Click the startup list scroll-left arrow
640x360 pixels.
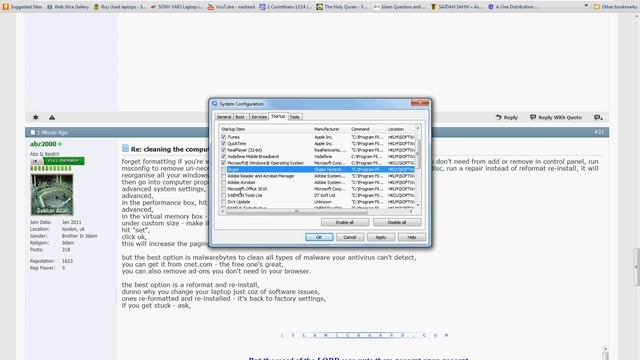click(222, 211)
